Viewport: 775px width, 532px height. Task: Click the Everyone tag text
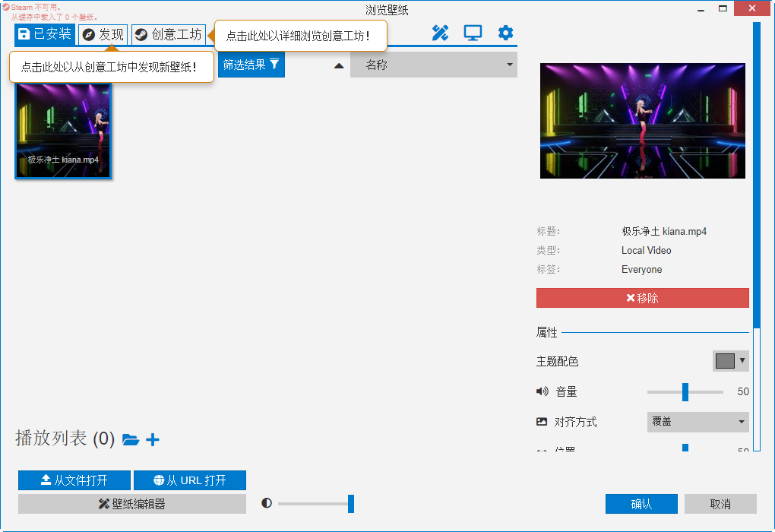[x=641, y=270]
